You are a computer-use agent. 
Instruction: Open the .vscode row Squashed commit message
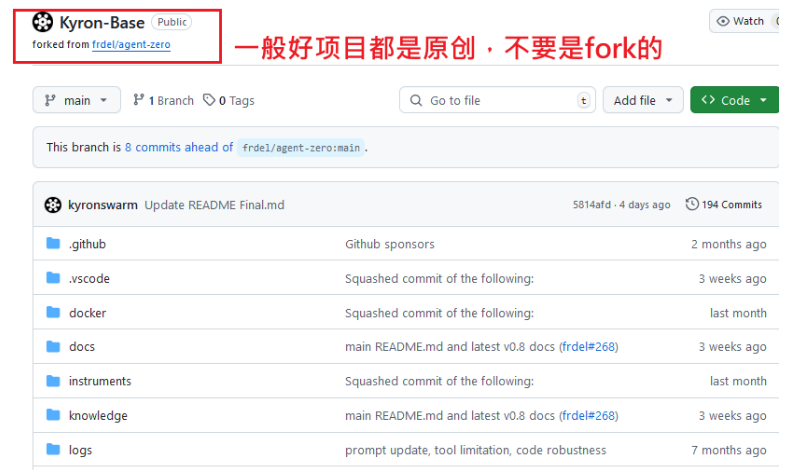[439, 279]
